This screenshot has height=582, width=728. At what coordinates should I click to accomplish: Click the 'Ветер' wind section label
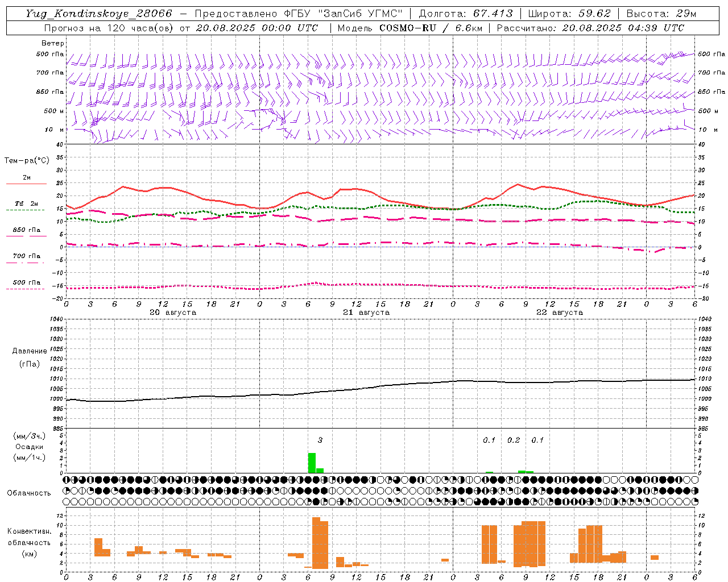(53, 43)
